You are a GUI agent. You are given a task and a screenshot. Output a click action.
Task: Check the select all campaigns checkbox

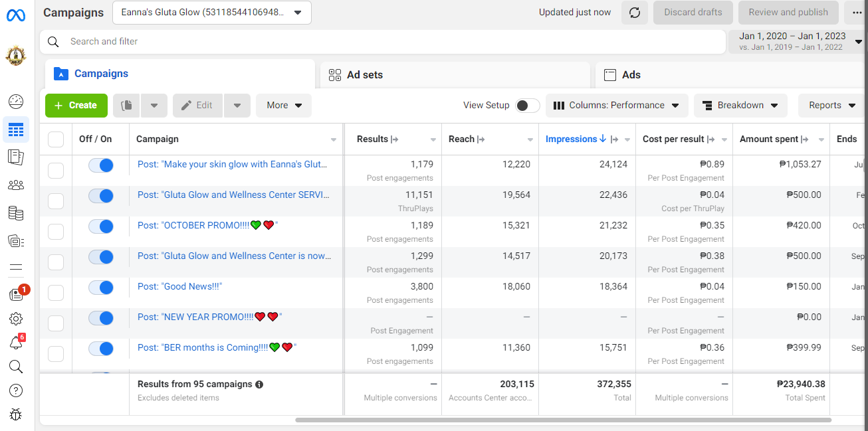coord(56,139)
